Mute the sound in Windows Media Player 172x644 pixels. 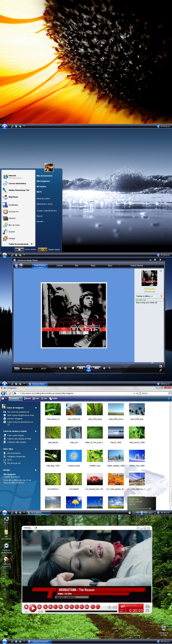(104, 368)
